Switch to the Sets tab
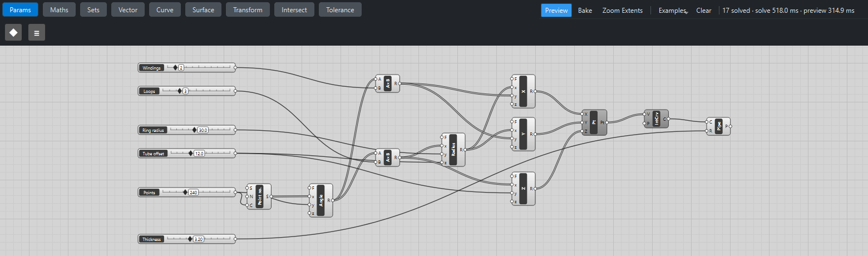This screenshot has height=256, width=868. pyautogui.click(x=93, y=9)
